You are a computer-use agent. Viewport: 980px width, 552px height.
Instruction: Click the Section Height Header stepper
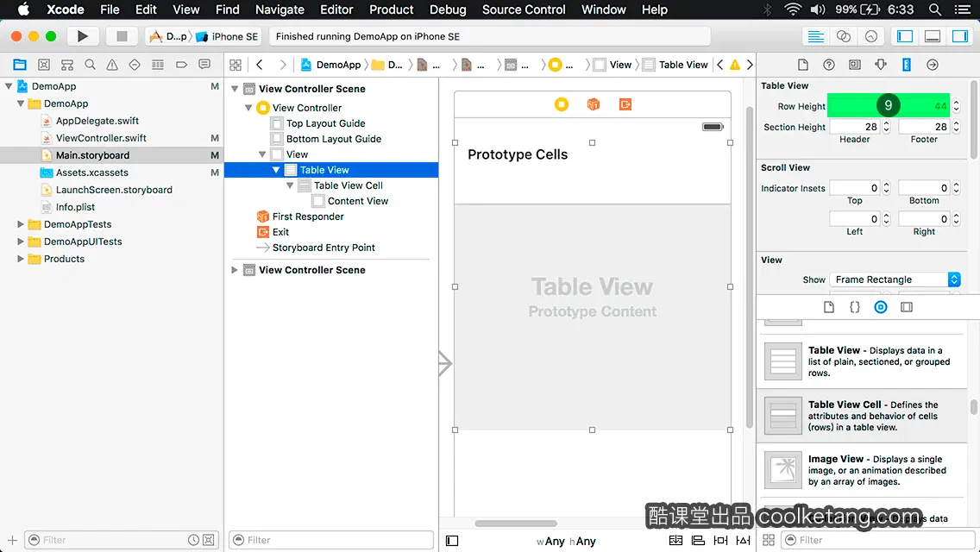point(886,126)
